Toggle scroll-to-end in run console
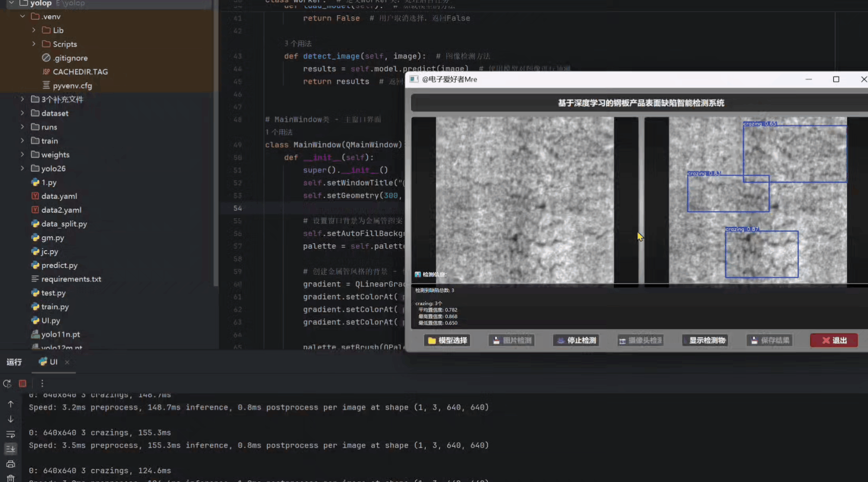 coord(11,449)
